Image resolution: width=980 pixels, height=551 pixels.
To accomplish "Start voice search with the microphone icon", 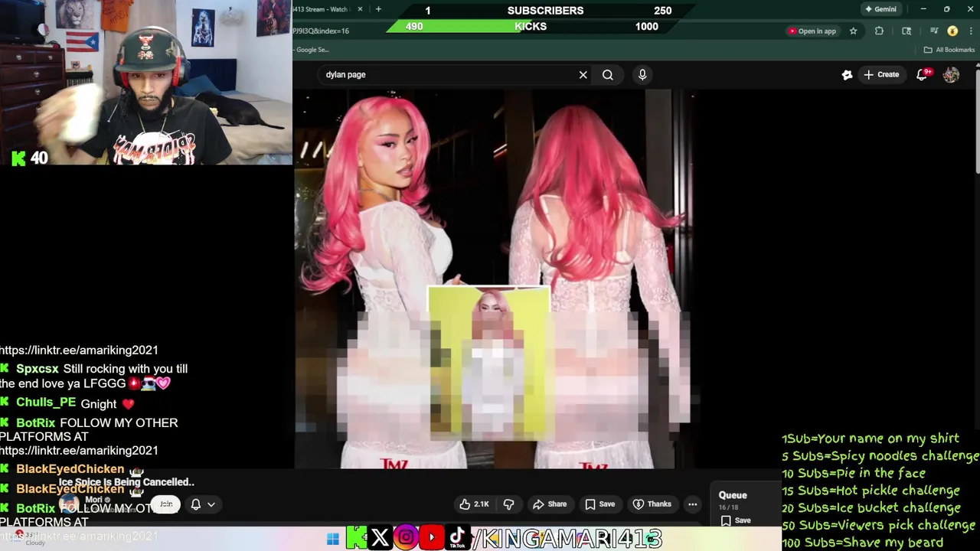I will coord(642,75).
